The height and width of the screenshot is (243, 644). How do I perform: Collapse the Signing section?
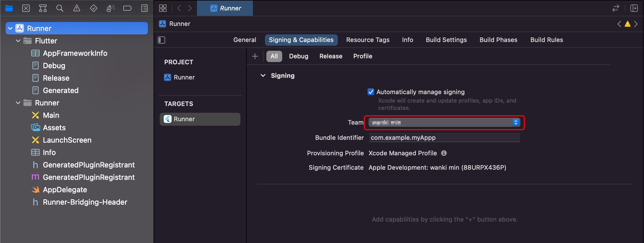click(263, 76)
